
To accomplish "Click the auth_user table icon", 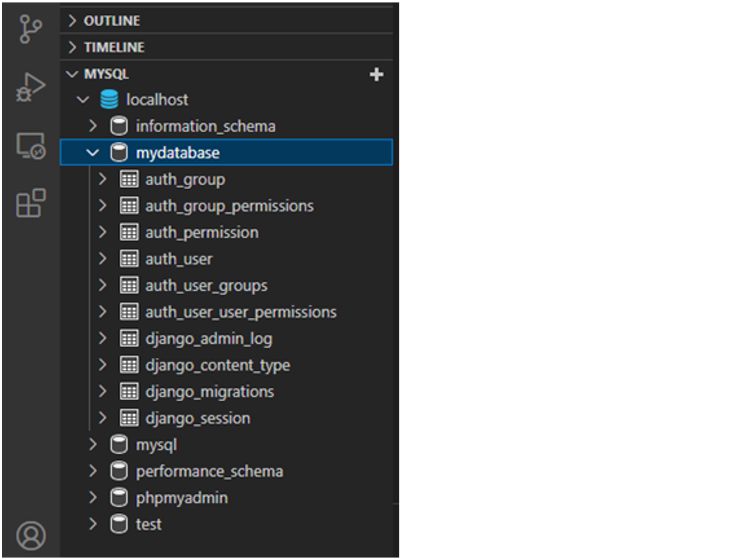I will tap(129, 259).
